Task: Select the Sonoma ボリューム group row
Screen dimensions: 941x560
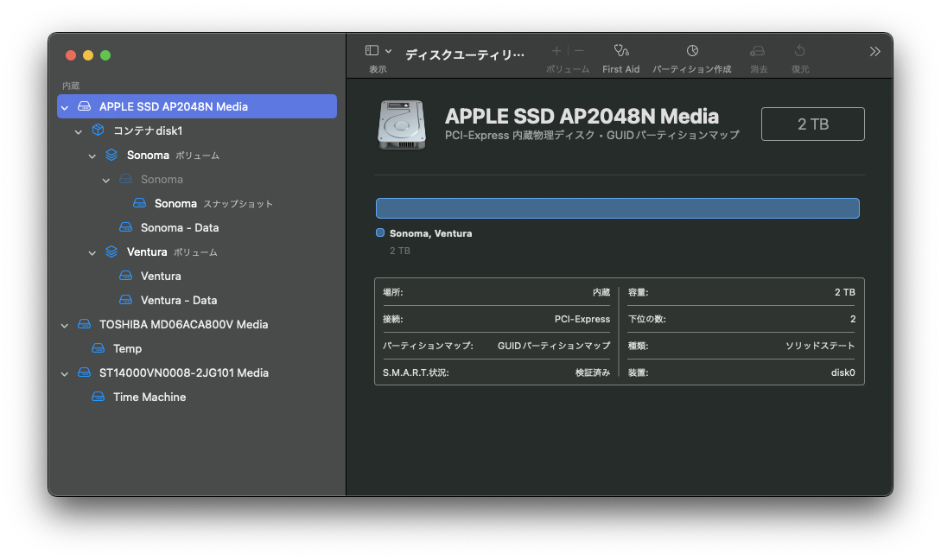Action: [197, 155]
